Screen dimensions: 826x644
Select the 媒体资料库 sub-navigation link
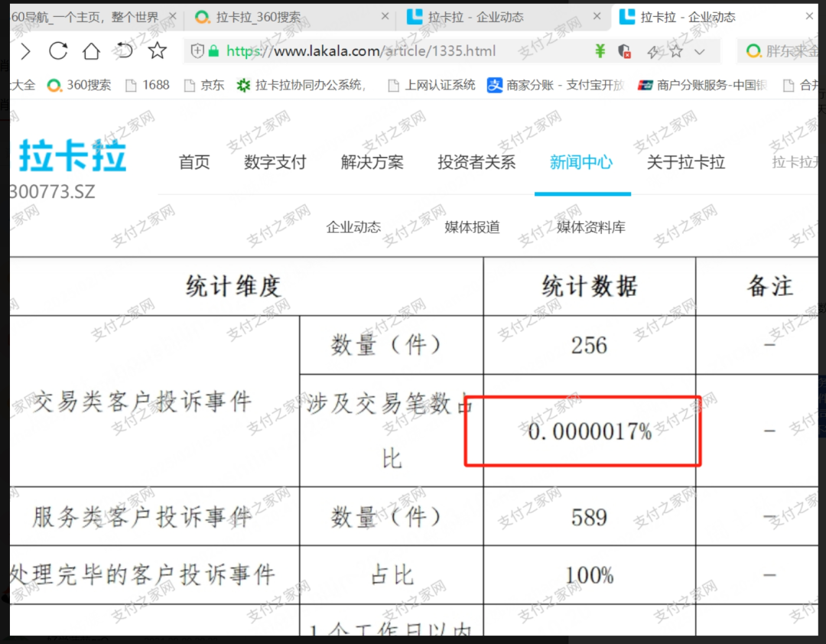tap(591, 227)
